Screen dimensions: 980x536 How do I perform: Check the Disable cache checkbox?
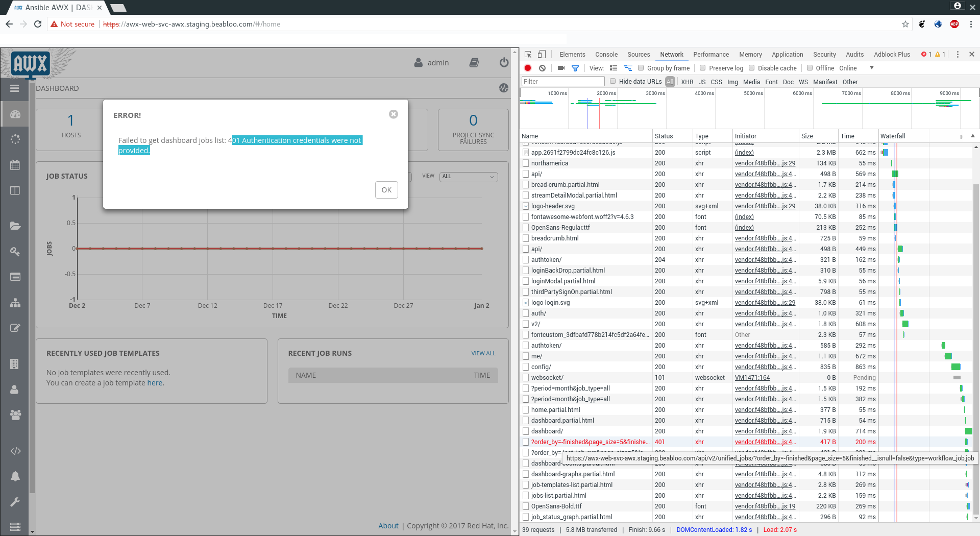tap(752, 68)
